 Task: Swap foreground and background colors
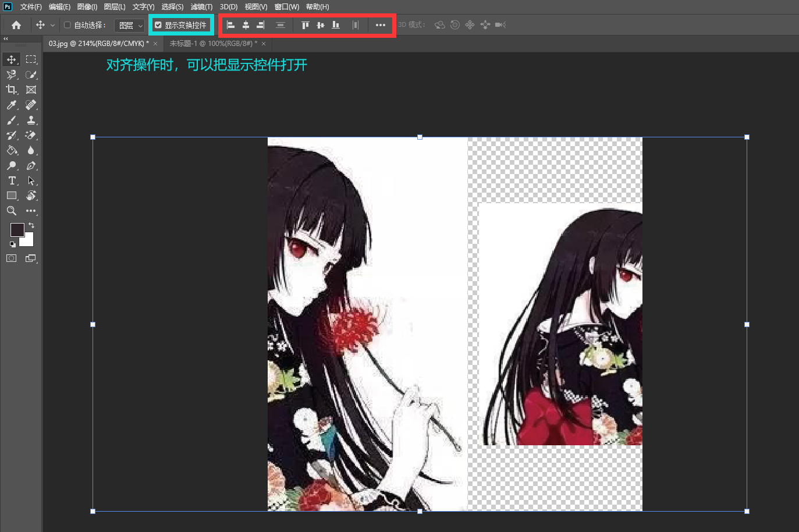click(x=31, y=225)
